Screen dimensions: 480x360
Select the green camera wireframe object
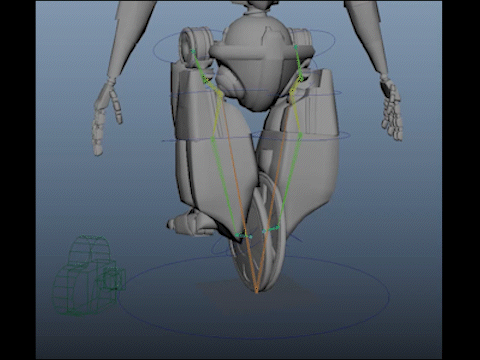[x=87, y=276]
